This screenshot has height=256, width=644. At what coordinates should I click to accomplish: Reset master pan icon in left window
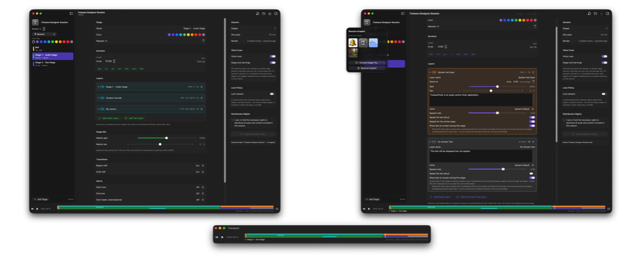pyautogui.click(x=204, y=144)
